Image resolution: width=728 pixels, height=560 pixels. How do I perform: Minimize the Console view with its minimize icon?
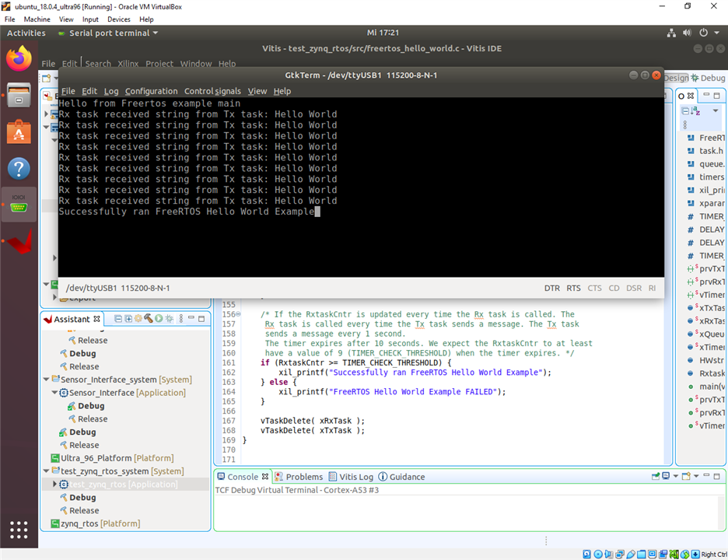(707, 475)
